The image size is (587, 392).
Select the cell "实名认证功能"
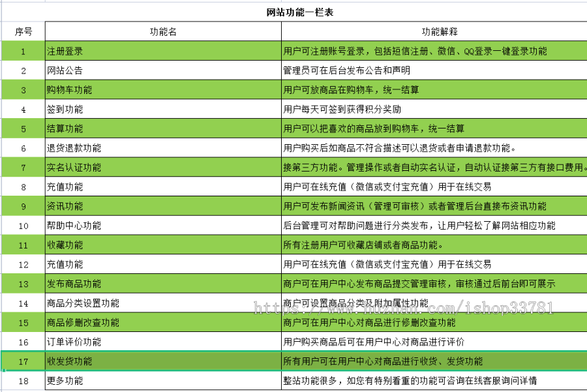(x=163, y=168)
